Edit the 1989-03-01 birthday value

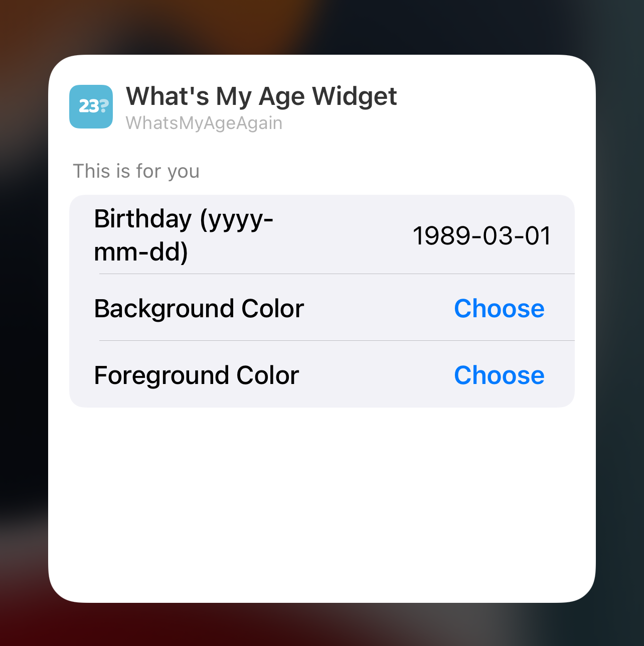pos(481,235)
